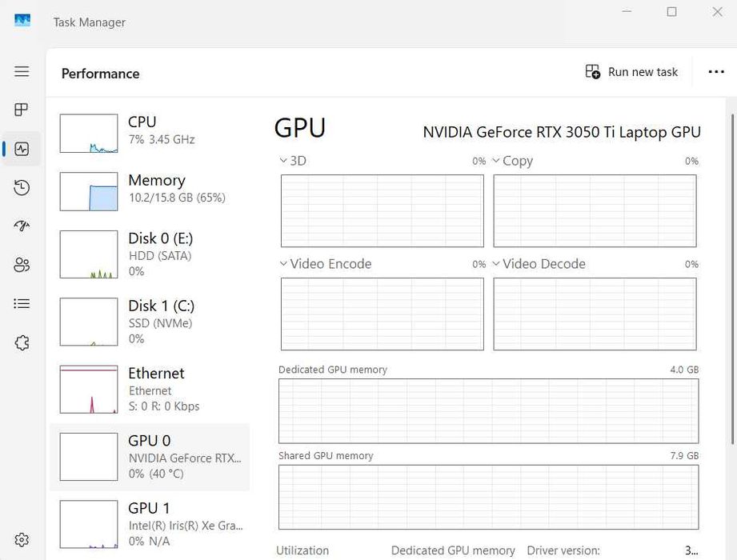The width and height of the screenshot is (737, 560).
Task: Click the Dedicated GPU memory graph
Action: [x=488, y=411]
